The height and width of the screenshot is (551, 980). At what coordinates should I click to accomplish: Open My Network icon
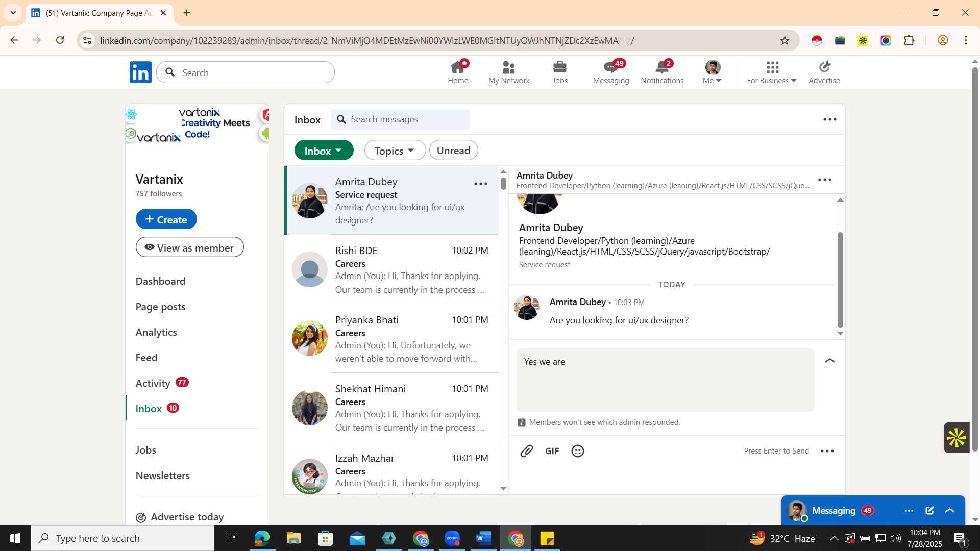509,72
